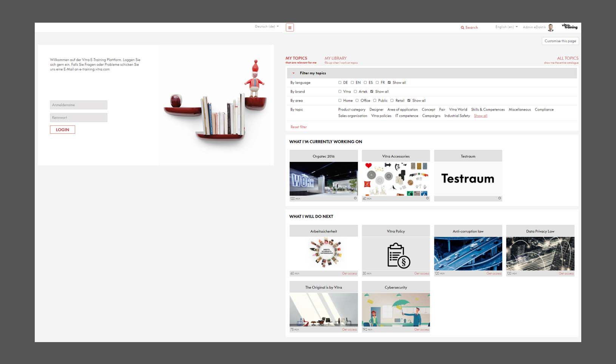This screenshot has height=364, width=616.
Task: Get access to Anti-corruption law course
Action: point(494,273)
